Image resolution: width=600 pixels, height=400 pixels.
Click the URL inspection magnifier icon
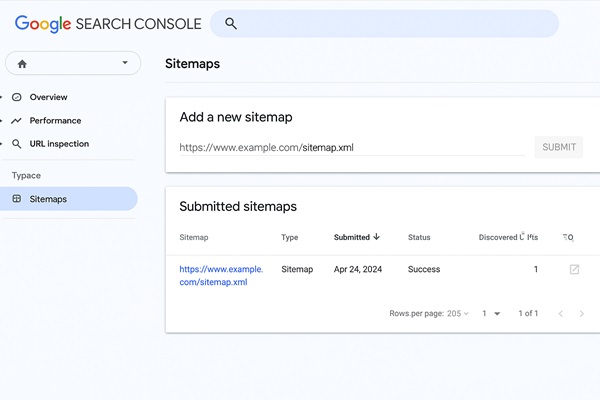pyautogui.click(x=16, y=144)
